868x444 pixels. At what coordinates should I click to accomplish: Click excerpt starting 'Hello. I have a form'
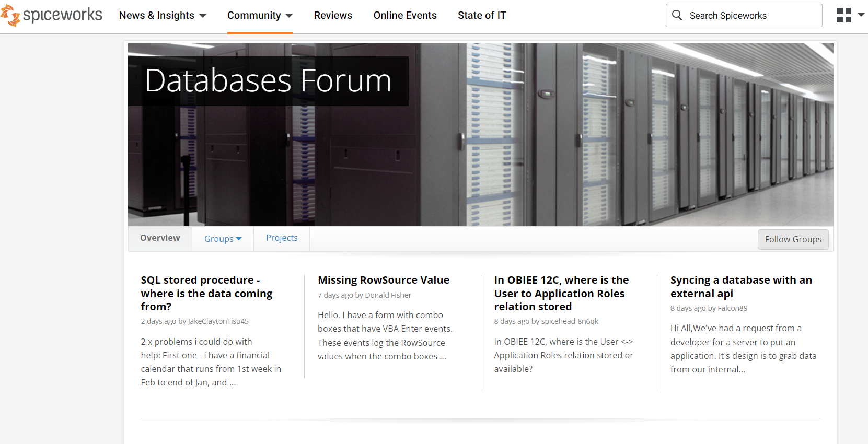[x=385, y=336]
